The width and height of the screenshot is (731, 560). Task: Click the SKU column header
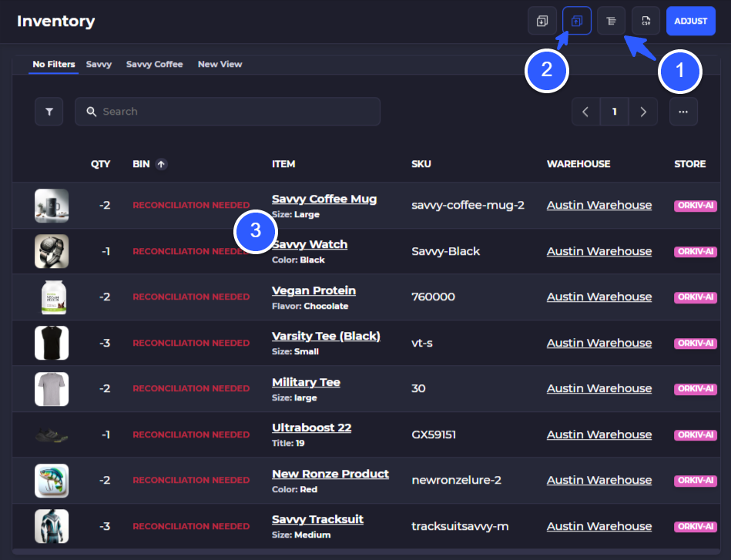(x=421, y=164)
